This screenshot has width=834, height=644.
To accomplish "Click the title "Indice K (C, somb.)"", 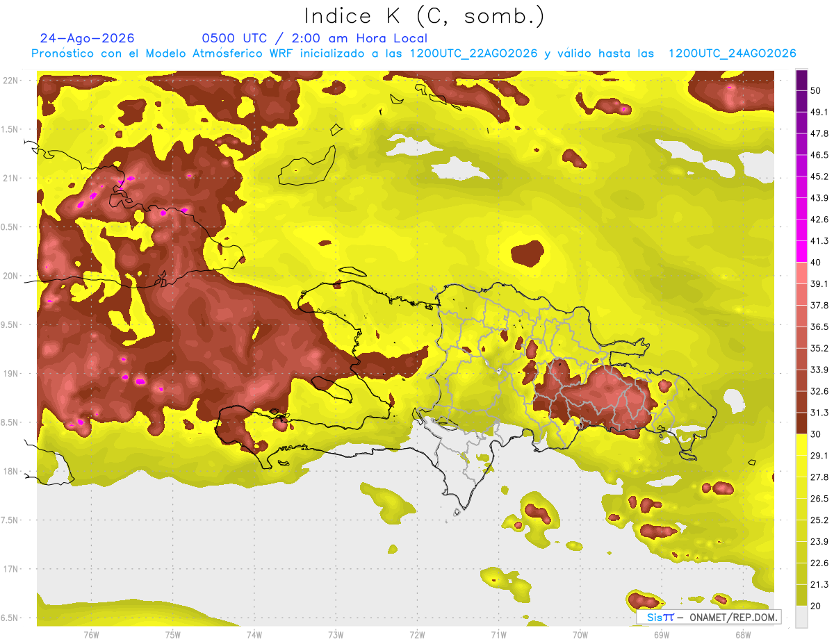I will pyautogui.click(x=425, y=17).
